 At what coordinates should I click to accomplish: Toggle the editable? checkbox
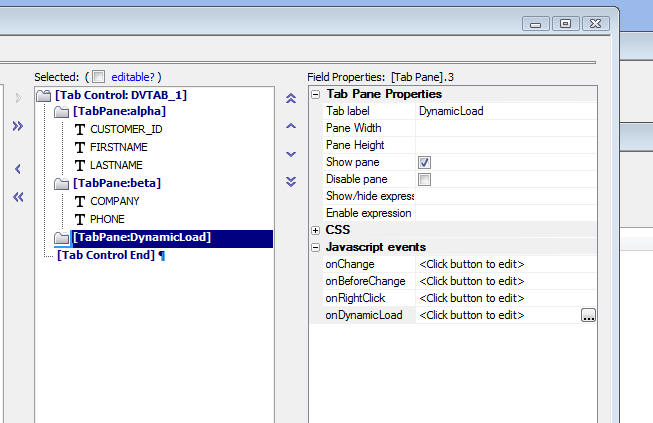click(x=99, y=77)
